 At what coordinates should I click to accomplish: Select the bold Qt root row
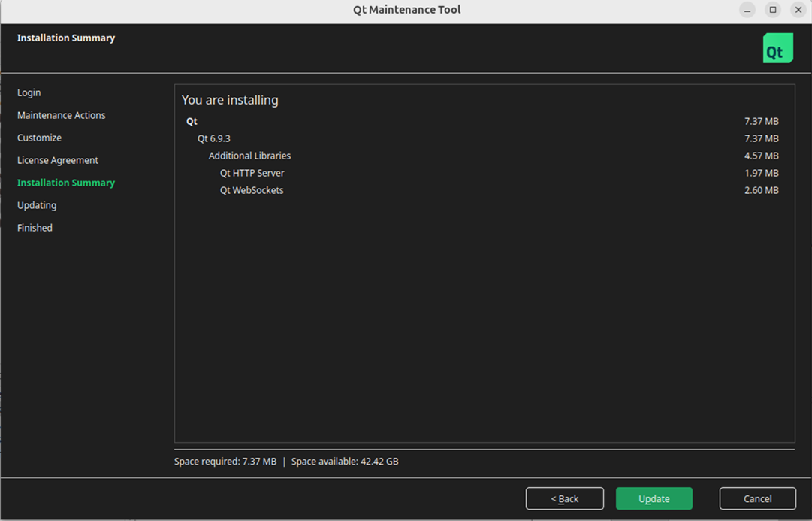pyautogui.click(x=484, y=121)
